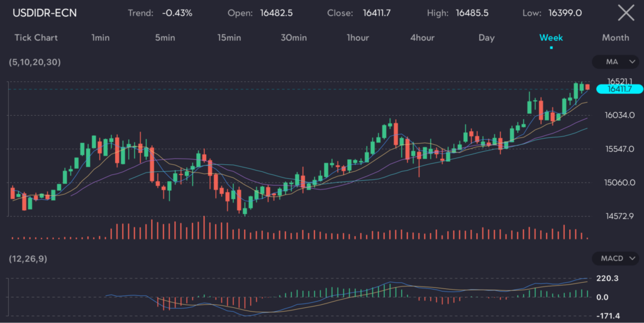Select the 5min timeframe

[165, 38]
